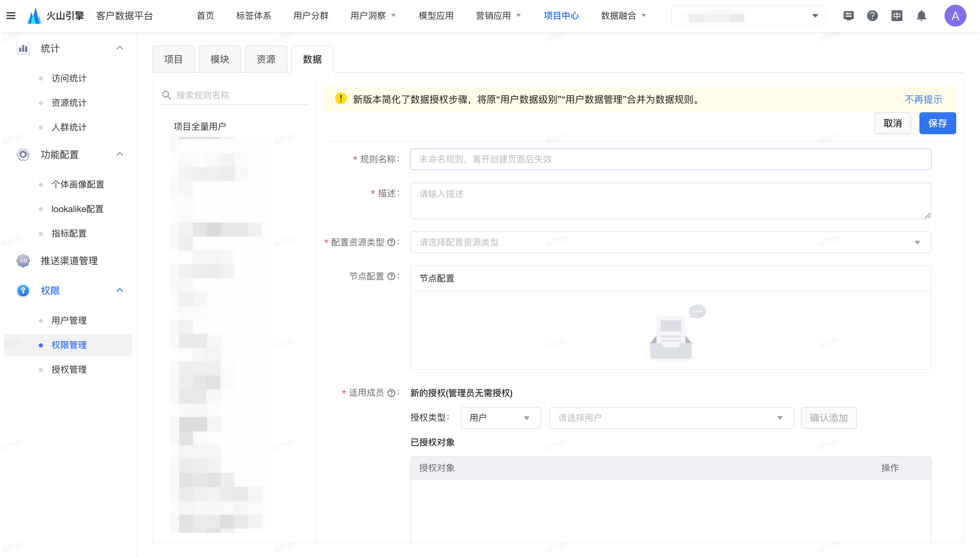Switch to the 模块 tab
980x558 pixels.
tap(219, 59)
